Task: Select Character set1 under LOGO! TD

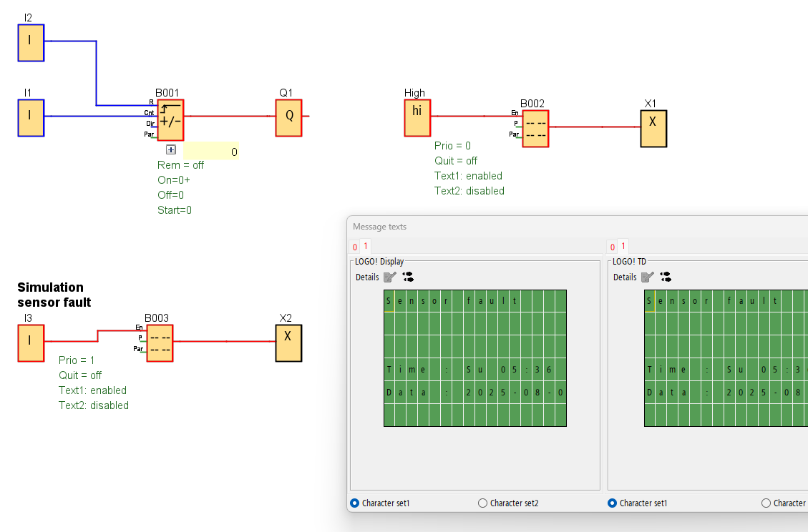Action: coord(613,503)
